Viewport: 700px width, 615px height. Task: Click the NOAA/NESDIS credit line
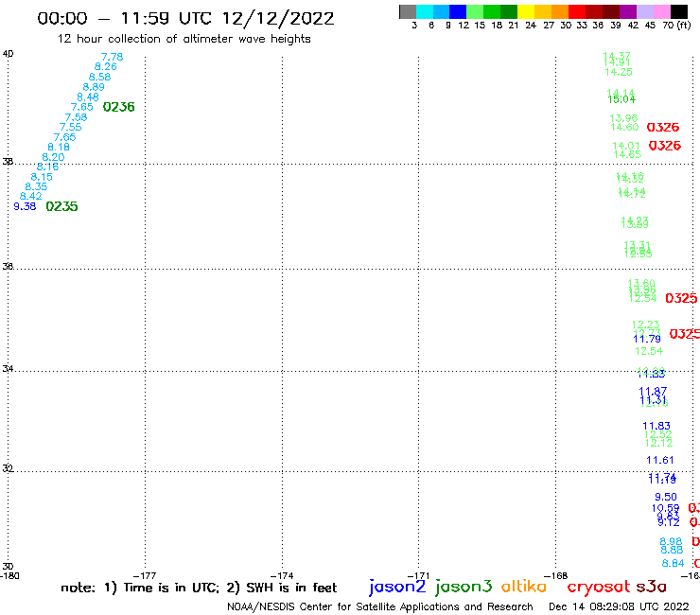[380, 607]
